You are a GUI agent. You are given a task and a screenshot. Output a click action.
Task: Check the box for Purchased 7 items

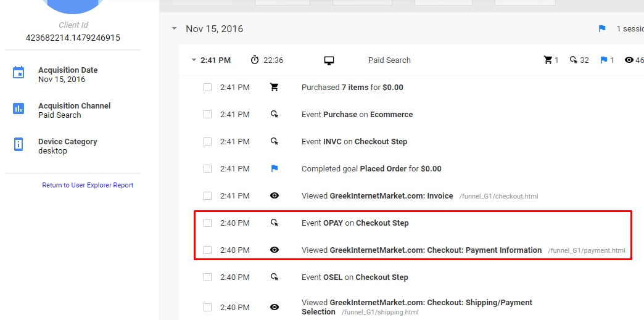(x=208, y=88)
